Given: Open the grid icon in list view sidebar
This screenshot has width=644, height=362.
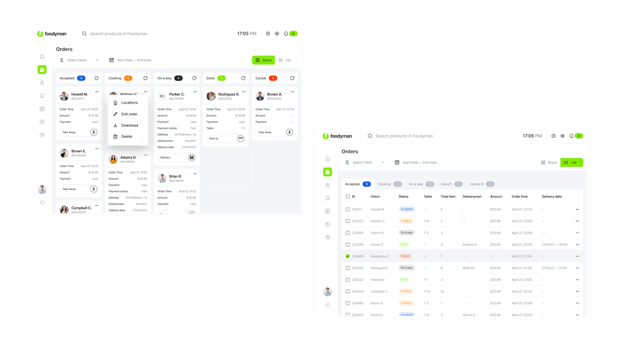Looking at the screenshot, I should coord(328,211).
